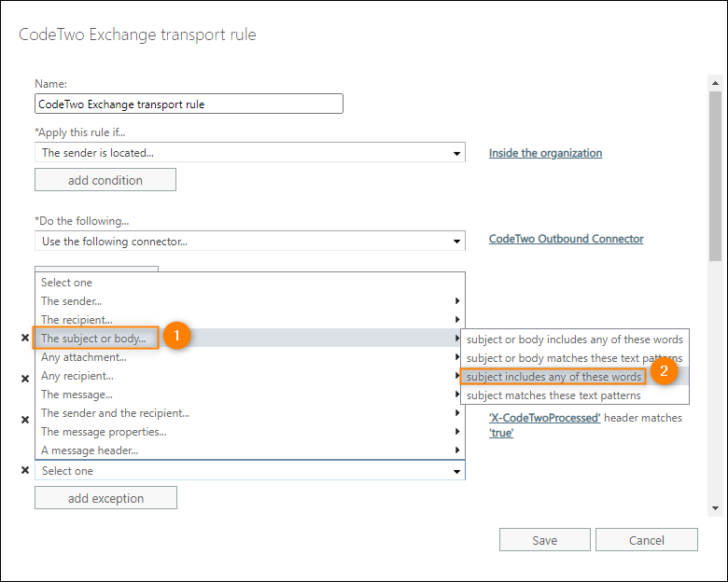Open the bottom 'Select one' exception dropdown
728x582 pixels.
click(x=250, y=471)
